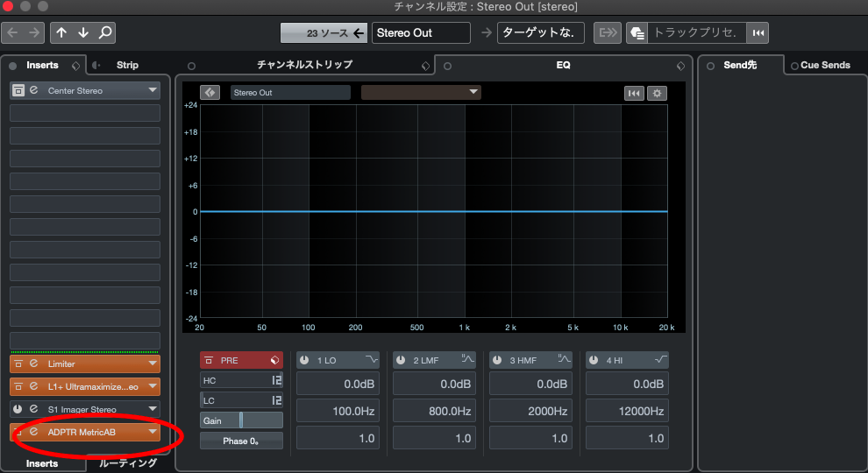Click the EQ compare diamond button
The width and height of the screenshot is (868, 473).
(210, 92)
